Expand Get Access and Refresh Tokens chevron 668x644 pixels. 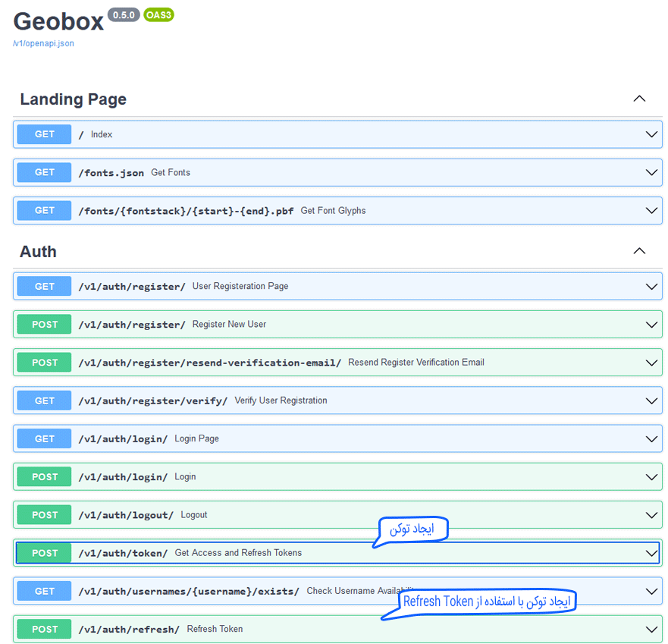pos(651,553)
